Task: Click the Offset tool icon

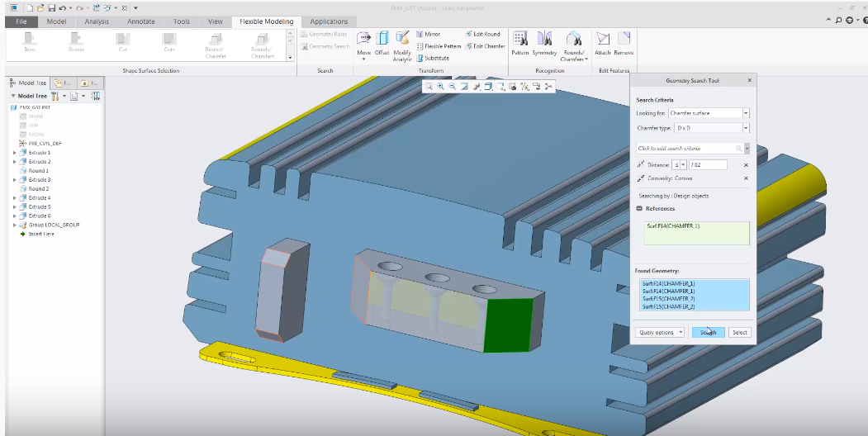Action: pyautogui.click(x=382, y=43)
